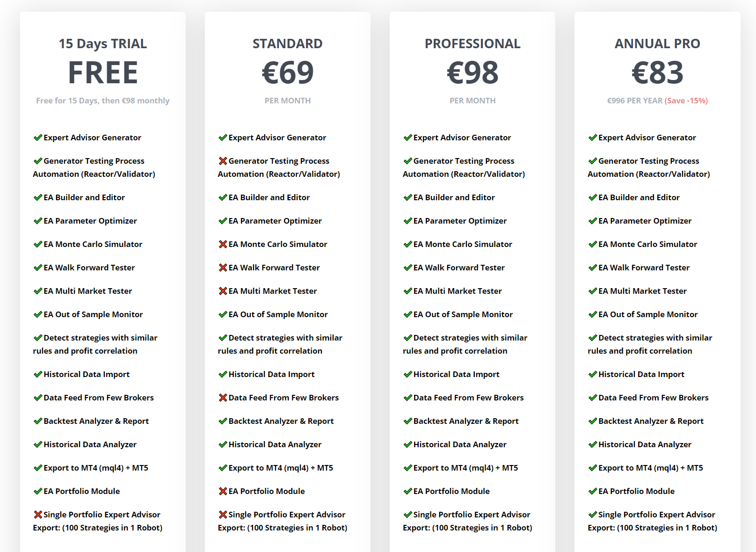Click the PROFESSIONAL €98 price

(472, 73)
